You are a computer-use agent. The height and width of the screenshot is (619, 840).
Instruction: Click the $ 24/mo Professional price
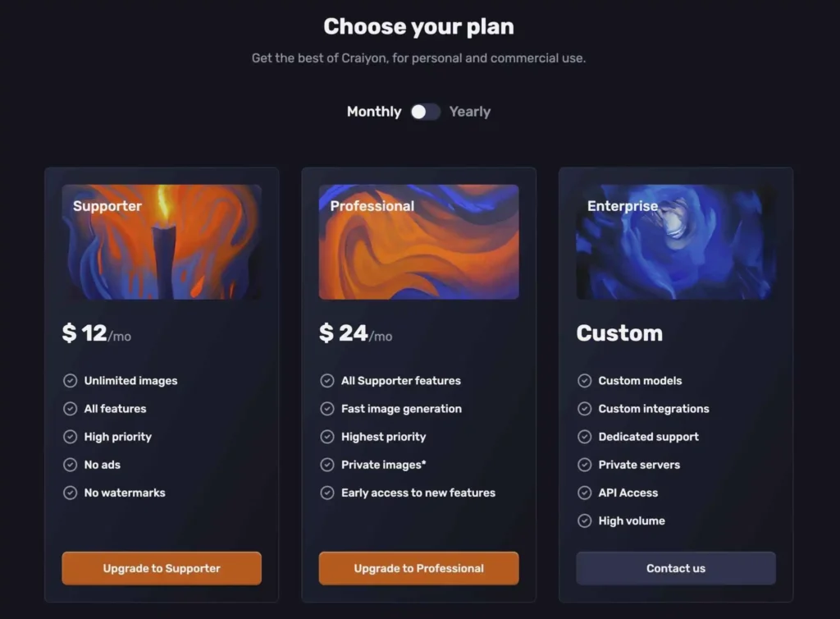pyautogui.click(x=356, y=333)
